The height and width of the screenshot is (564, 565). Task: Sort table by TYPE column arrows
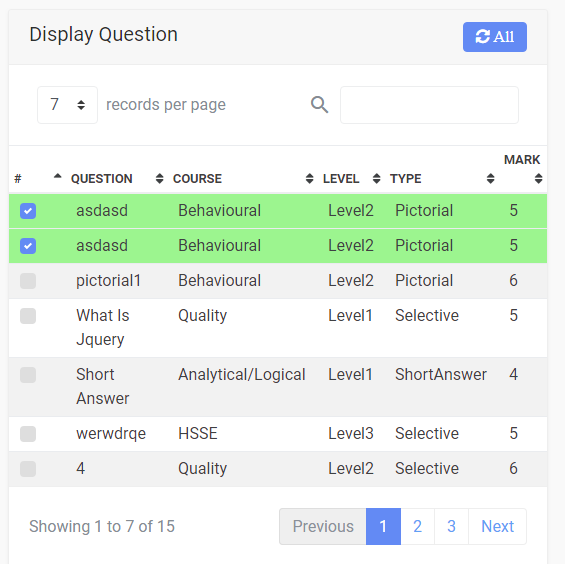[490, 178]
